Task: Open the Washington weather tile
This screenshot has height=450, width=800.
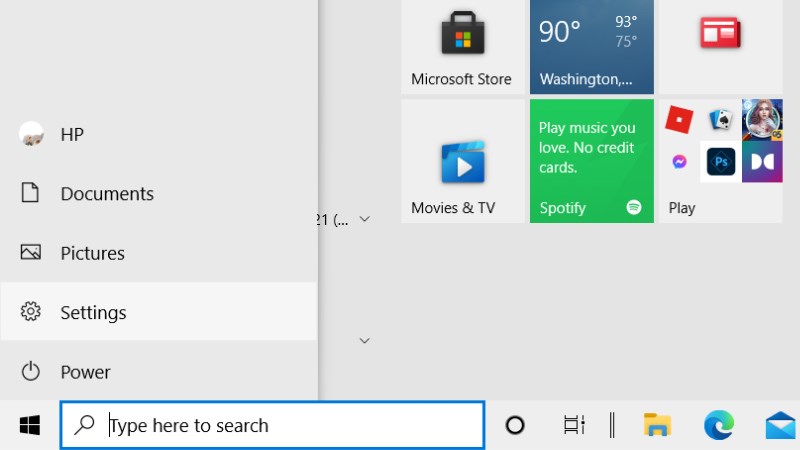Action: pyautogui.click(x=592, y=46)
